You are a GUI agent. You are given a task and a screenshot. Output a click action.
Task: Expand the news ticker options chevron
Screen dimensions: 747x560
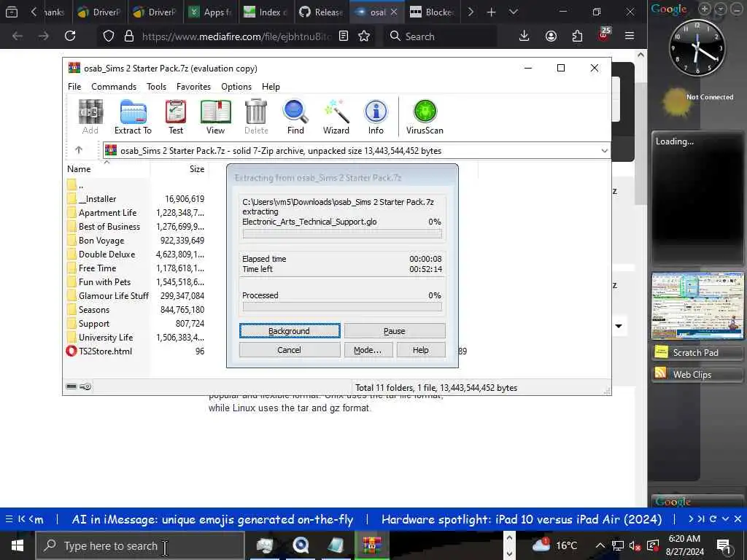[x=725, y=518]
